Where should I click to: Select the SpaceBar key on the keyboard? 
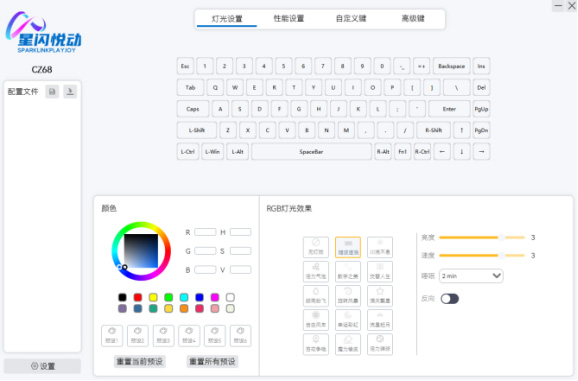[311, 151]
